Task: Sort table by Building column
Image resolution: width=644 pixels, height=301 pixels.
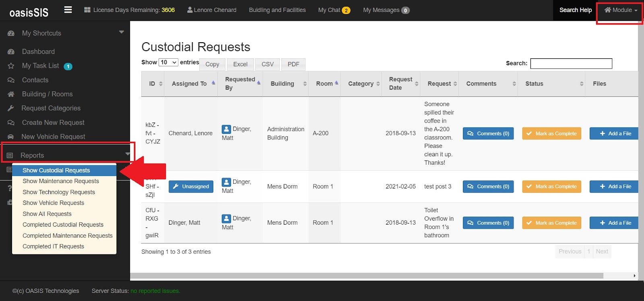Action: click(x=286, y=84)
